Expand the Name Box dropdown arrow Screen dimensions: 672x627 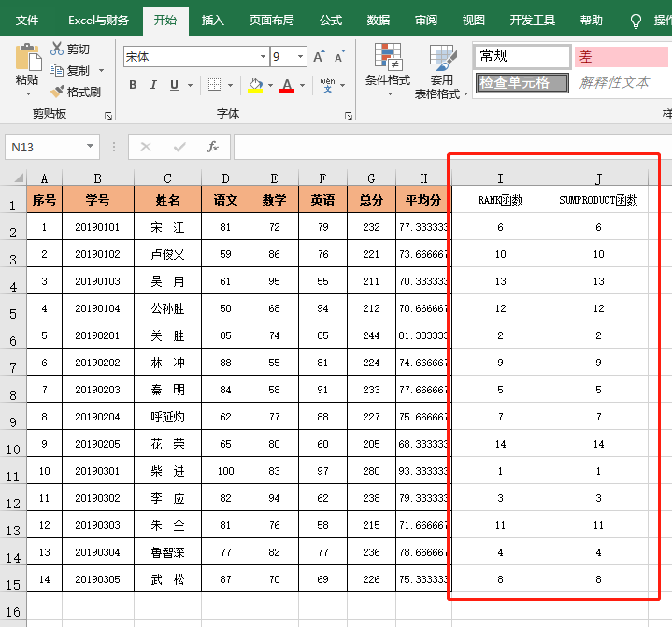(x=91, y=147)
